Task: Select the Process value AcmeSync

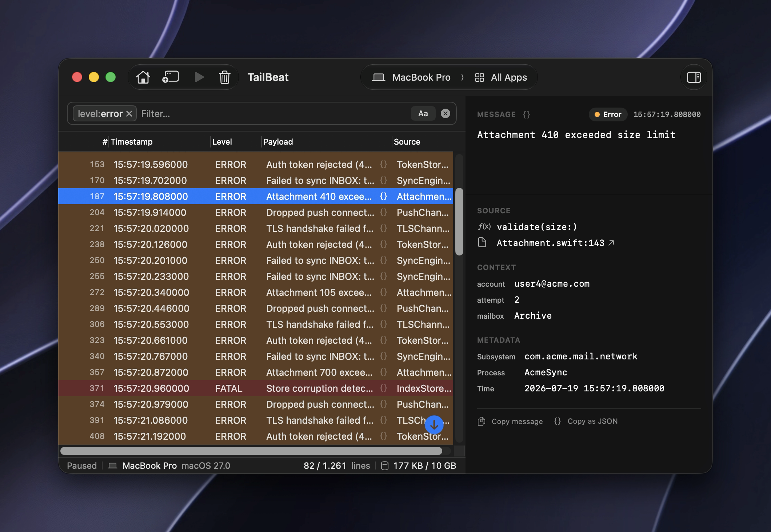Action: coord(546,372)
